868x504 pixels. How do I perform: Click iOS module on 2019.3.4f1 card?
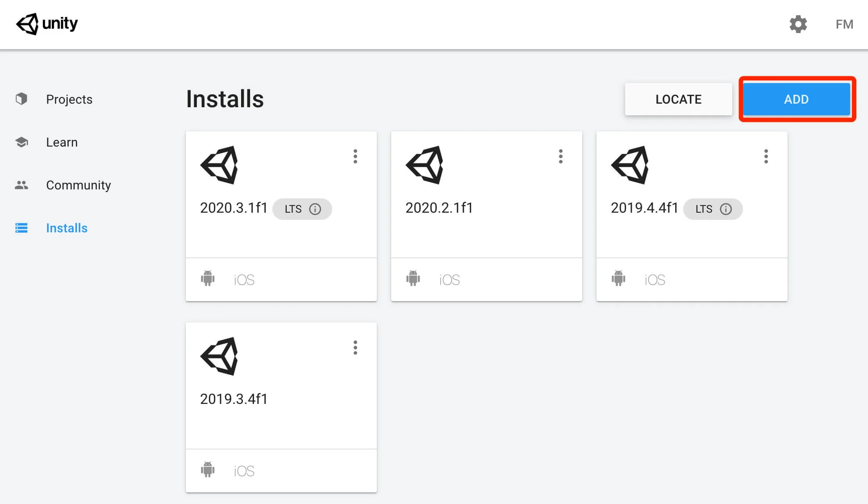(244, 471)
